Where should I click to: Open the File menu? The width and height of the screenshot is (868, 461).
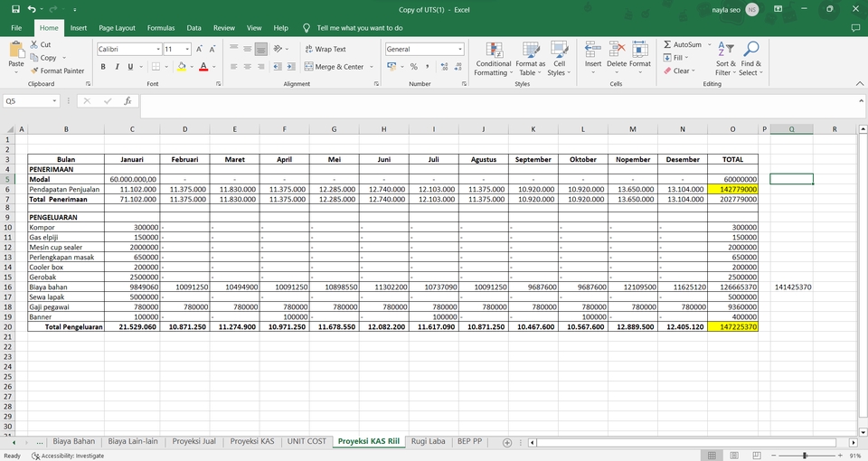(16, 28)
